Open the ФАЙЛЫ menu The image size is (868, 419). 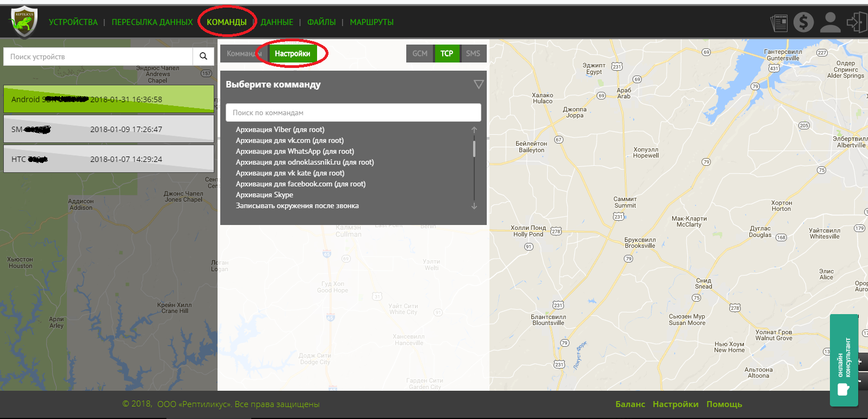pyautogui.click(x=321, y=22)
